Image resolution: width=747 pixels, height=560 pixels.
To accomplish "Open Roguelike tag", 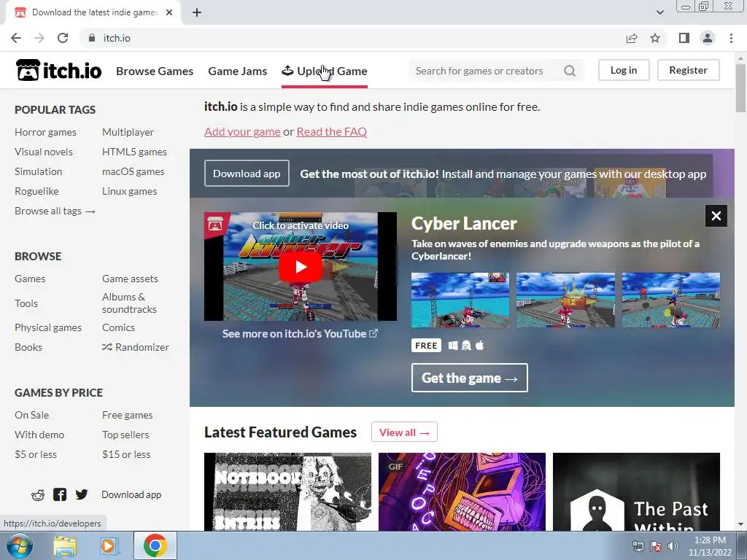I will coord(36,191).
